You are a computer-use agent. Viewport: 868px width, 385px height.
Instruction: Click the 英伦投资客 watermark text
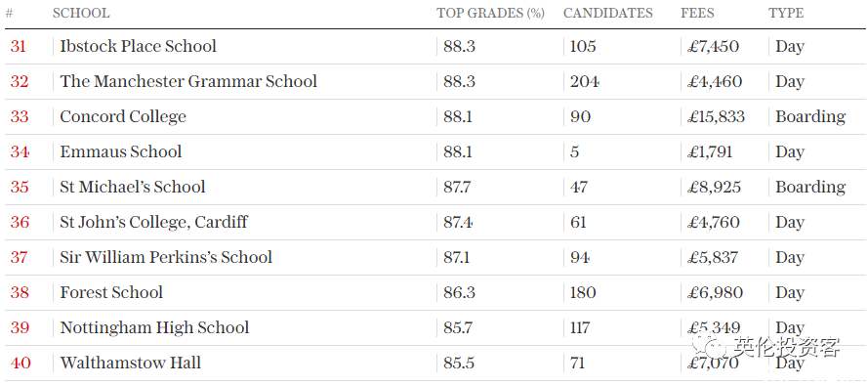point(787,347)
